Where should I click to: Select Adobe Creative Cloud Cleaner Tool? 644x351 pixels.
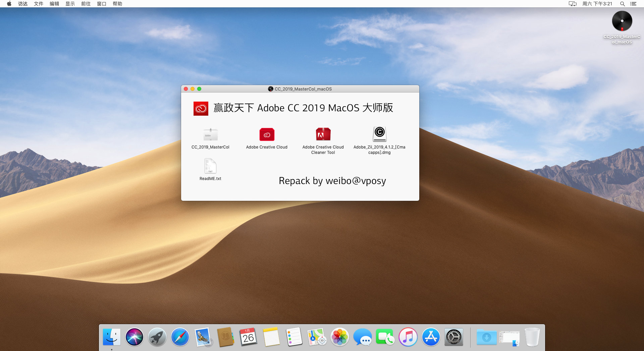[323, 134]
